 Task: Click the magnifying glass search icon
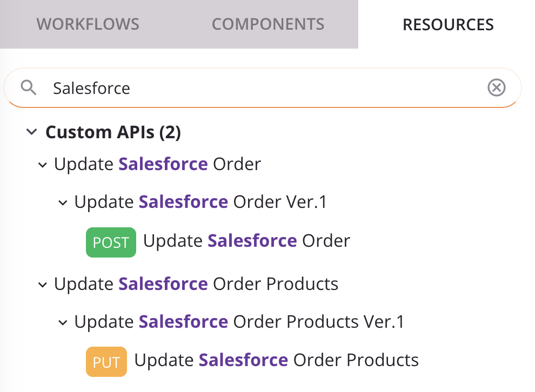pyautogui.click(x=28, y=87)
